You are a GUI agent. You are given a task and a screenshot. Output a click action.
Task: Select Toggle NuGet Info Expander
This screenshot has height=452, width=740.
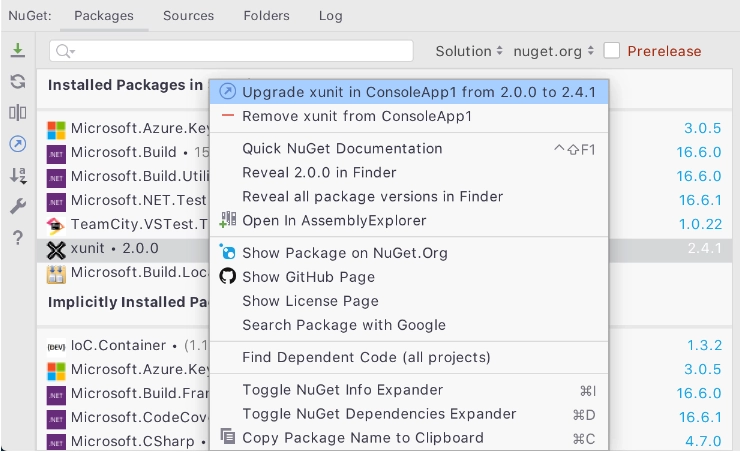(409, 390)
